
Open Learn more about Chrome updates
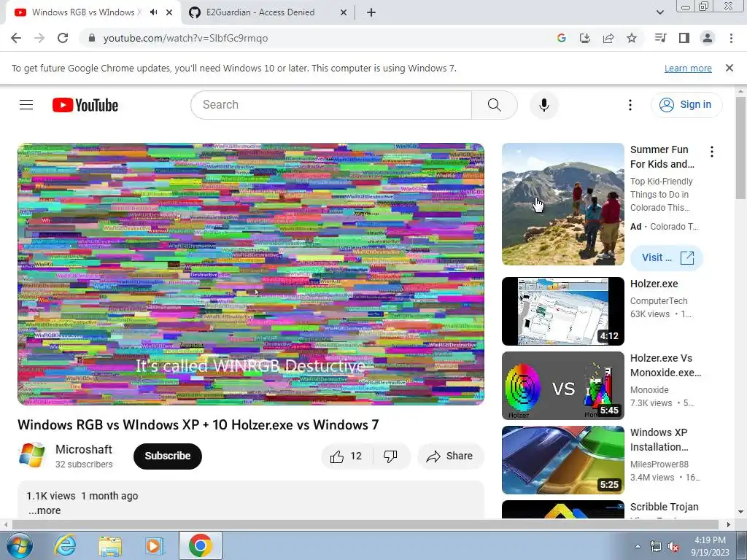[x=688, y=68]
